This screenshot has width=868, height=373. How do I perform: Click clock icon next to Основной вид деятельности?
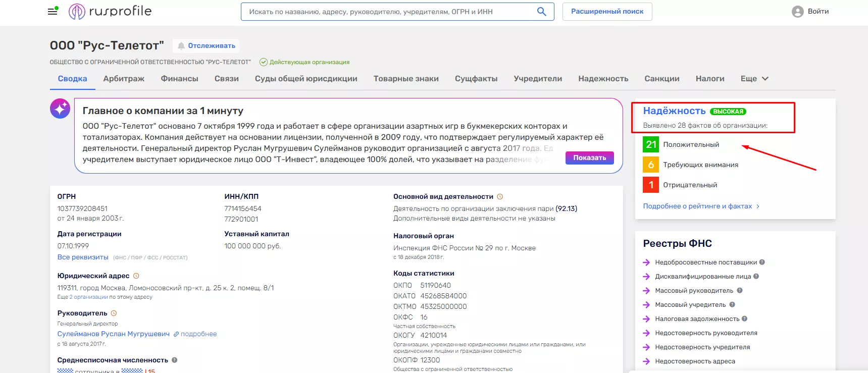(x=500, y=197)
